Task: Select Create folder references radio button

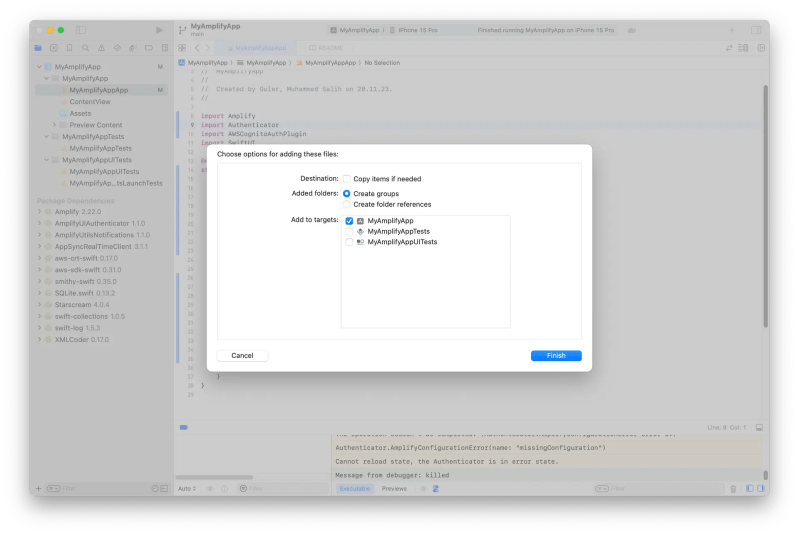Action: [347, 204]
